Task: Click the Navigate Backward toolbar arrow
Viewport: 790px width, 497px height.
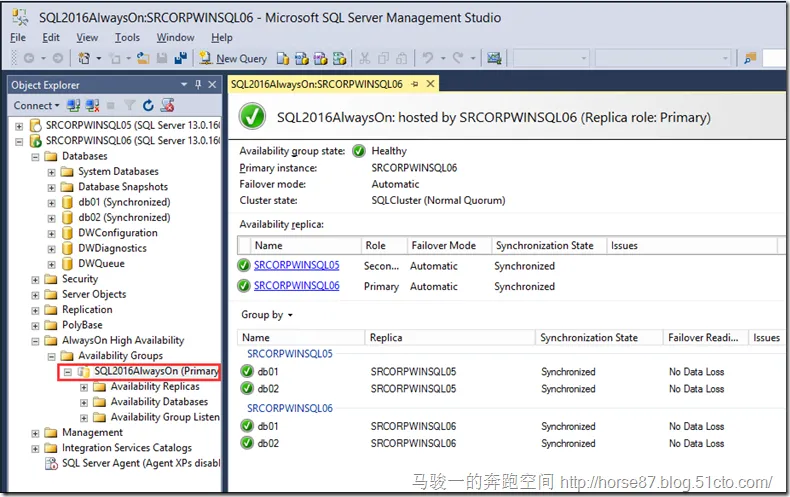Action: (29, 58)
